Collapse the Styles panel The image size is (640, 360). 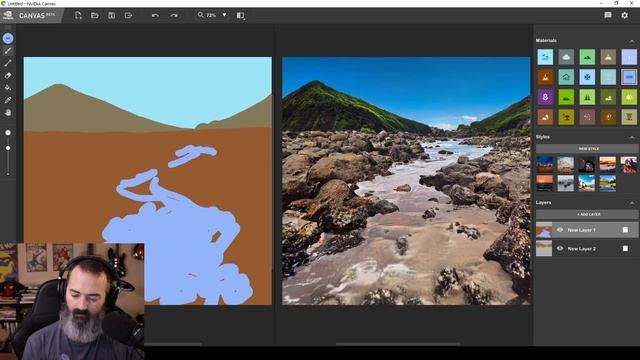[631, 137]
